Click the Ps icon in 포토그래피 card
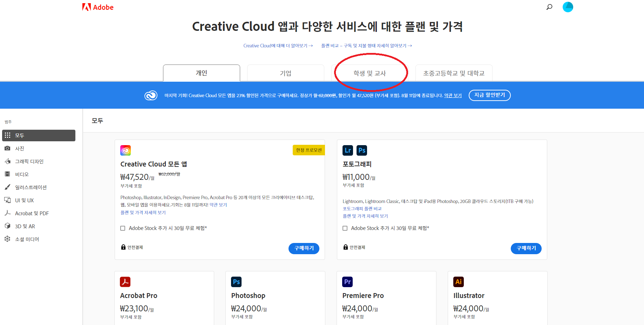Screen dimensions: 644x325 pyautogui.click(x=362, y=150)
